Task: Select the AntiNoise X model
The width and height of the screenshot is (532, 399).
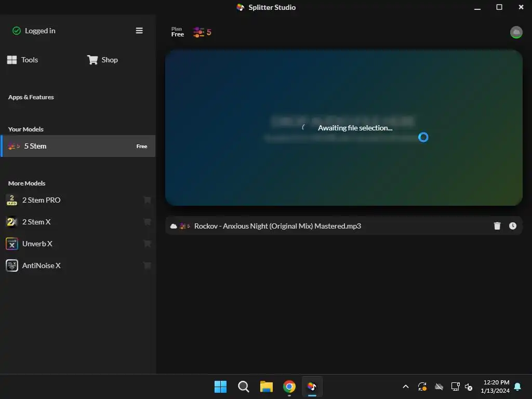Action: (x=78, y=265)
